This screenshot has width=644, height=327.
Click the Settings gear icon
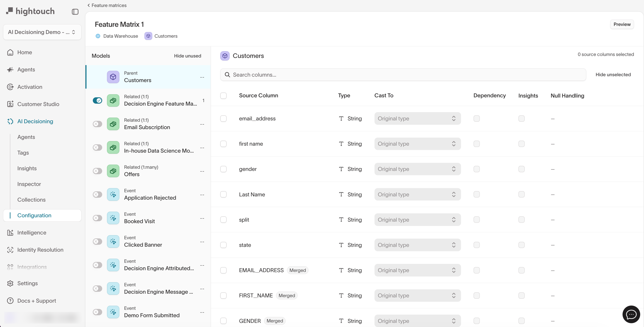pos(10,283)
